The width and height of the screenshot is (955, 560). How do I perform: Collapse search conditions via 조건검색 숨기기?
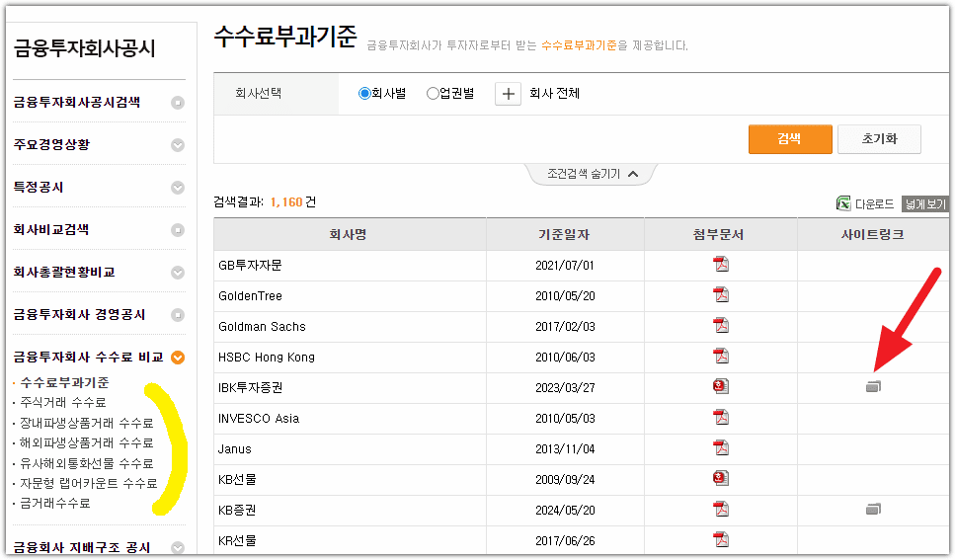[x=592, y=174]
